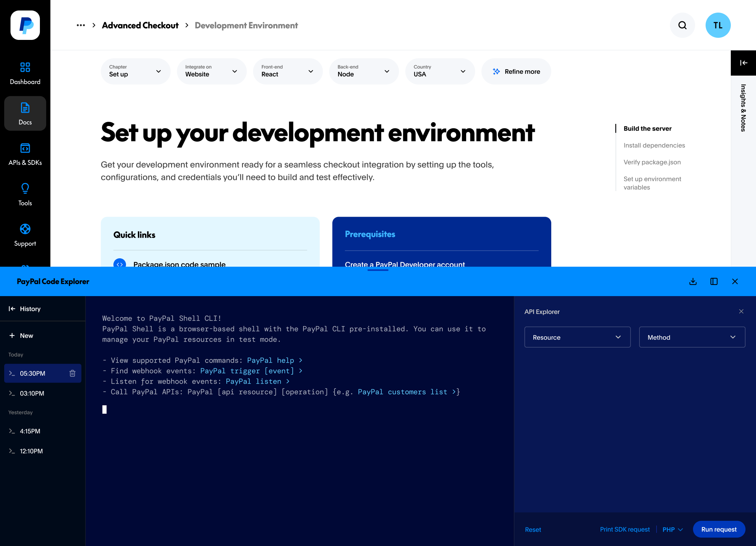The height and width of the screenshot is (546, 756).
Task: Click the download icon in Code Explorer
Action: coord(693,281)
